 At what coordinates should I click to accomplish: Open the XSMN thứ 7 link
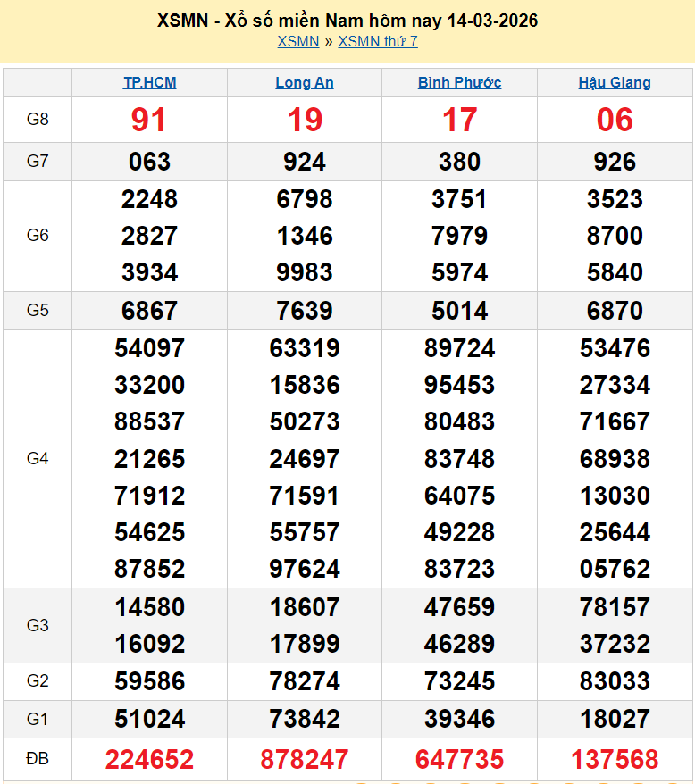[377, 41]
